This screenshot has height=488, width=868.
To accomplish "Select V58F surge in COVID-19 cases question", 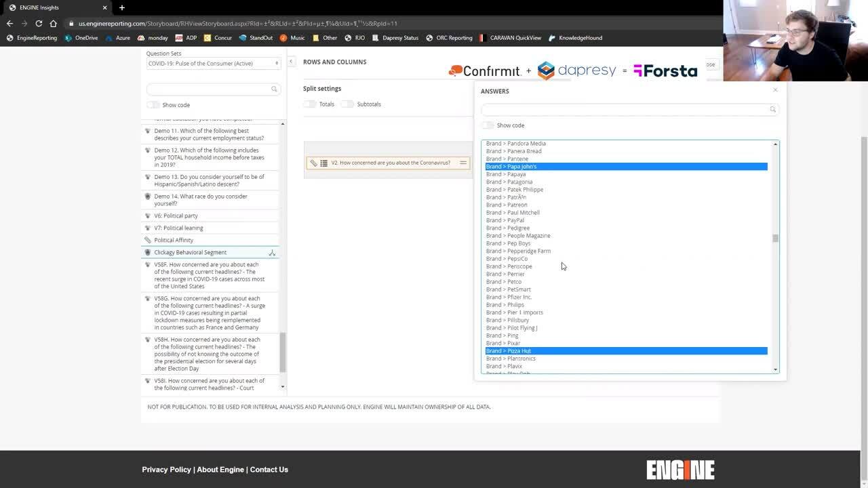I will click(210, 275).
